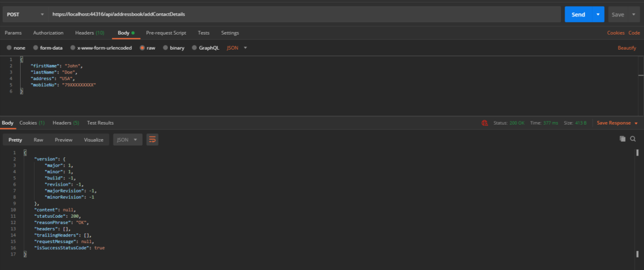
Task: Open the response JSON format dropdown
Action: click(x=128, y=140)
